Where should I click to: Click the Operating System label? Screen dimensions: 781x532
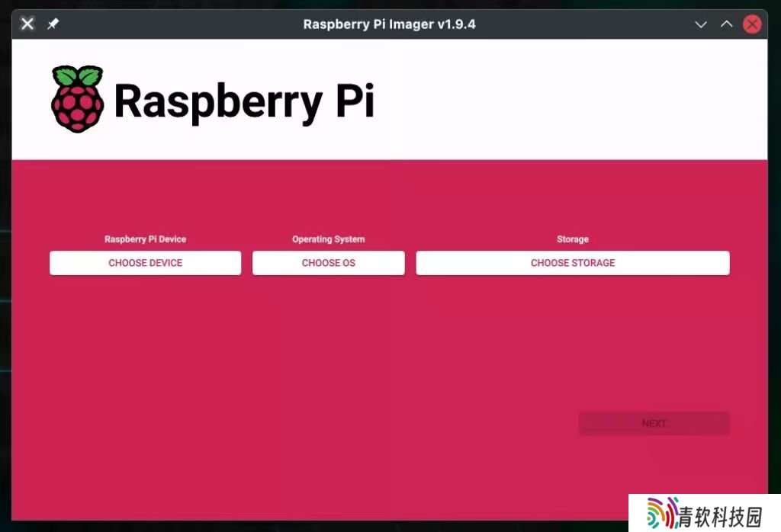pos(328,239)
